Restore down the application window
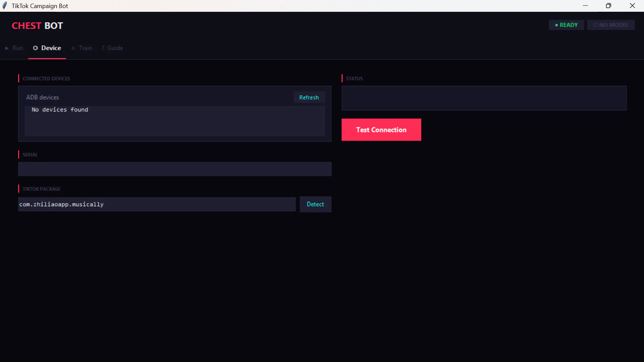Viewport: 644px width, 362px height. pyautogui.click(x=608, y=6)
